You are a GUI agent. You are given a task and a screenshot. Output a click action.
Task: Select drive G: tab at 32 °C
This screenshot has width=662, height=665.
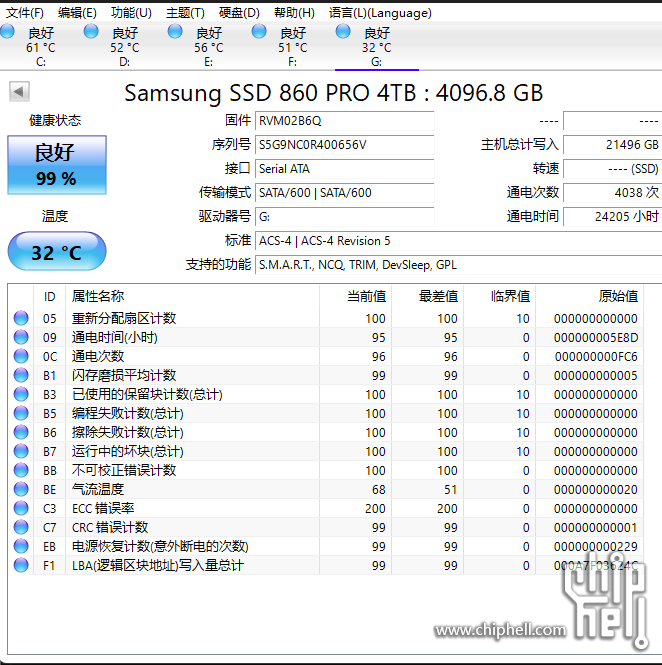click(x=377, y=46)
